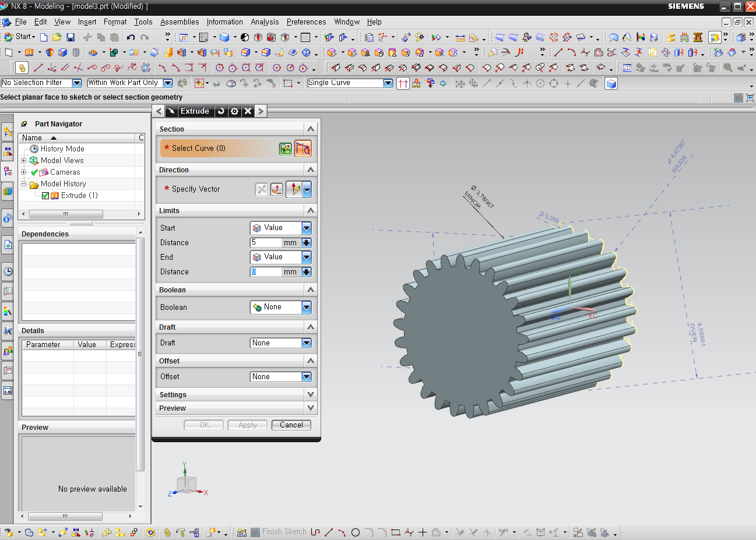Click the Parameter column header in Details
The image size is (756, 540).
coord(48,345)
